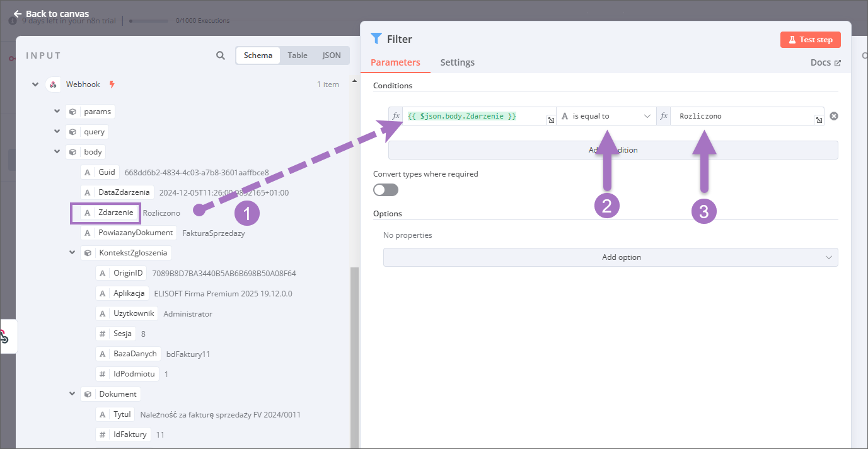Select the Parameters tab
The height and width of the screenshot is (449, 868).
(x=395, y=62)
